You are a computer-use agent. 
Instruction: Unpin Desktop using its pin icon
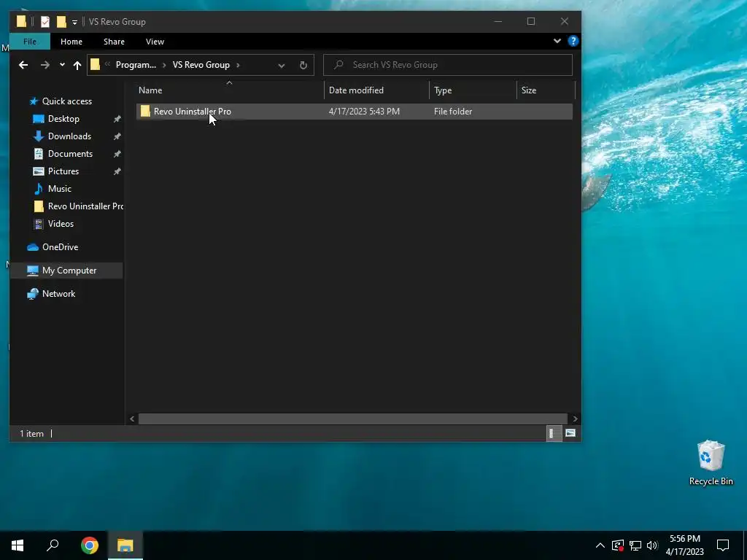coord(117,119)
